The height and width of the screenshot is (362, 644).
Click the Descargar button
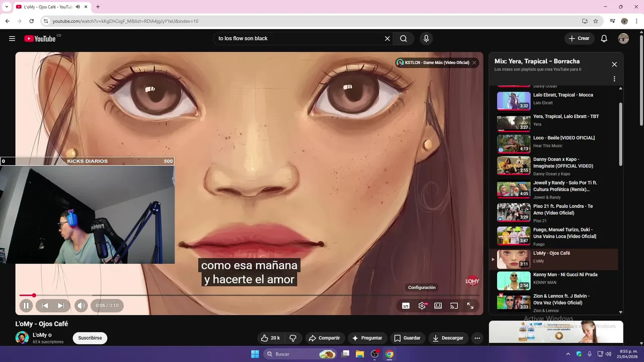pos(448,338)
